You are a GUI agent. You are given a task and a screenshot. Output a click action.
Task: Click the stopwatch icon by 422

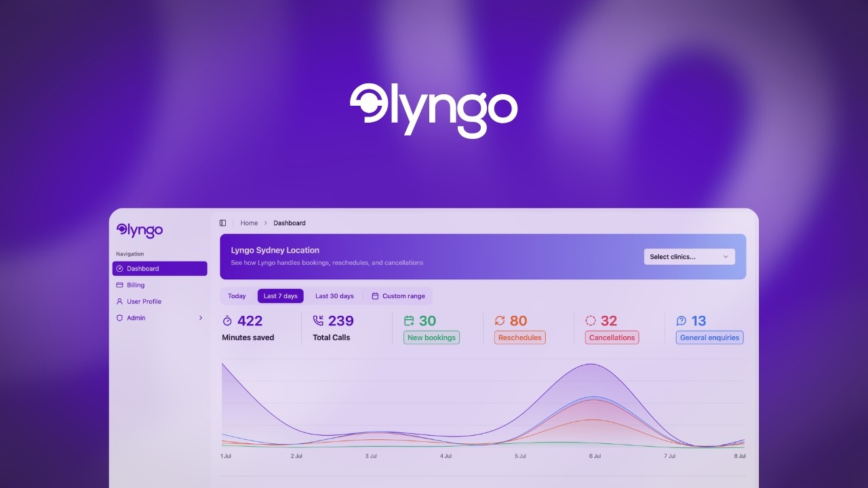228,321
